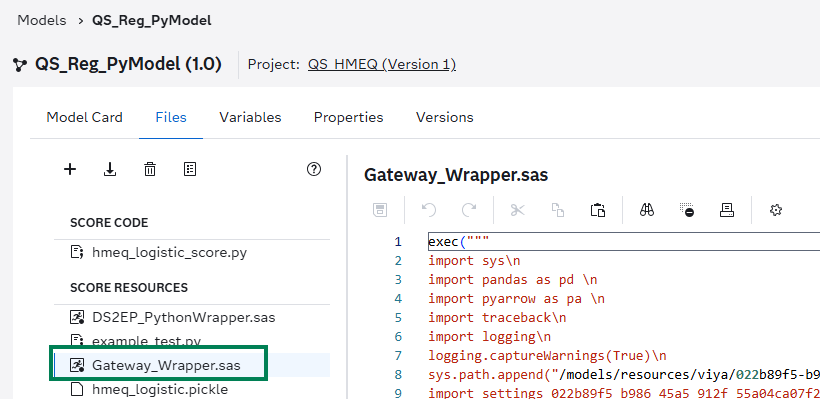Click the Undo arrow in editor toolbar
The width and height of the screenshot is (820, 399).
coord(429,210)
